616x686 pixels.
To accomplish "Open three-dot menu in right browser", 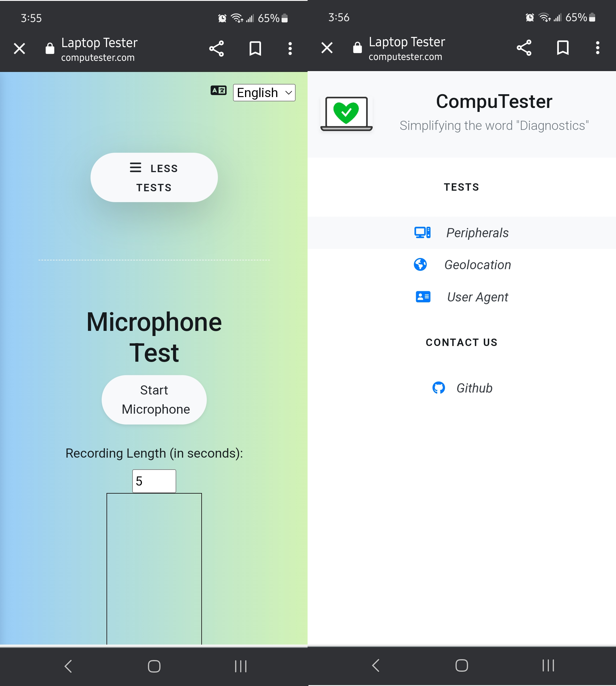I will click(597, 48).
